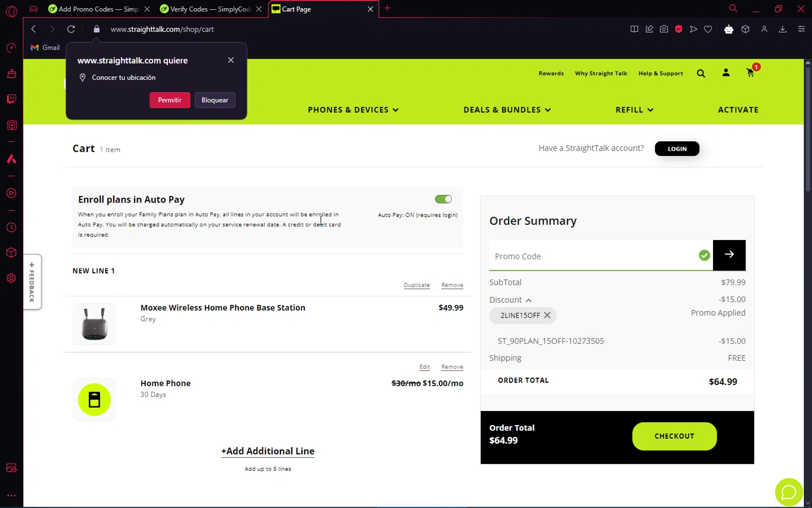The image size is (812, 508).
Task: Open the site search magnifier icon
Action: tap(701, 74)
